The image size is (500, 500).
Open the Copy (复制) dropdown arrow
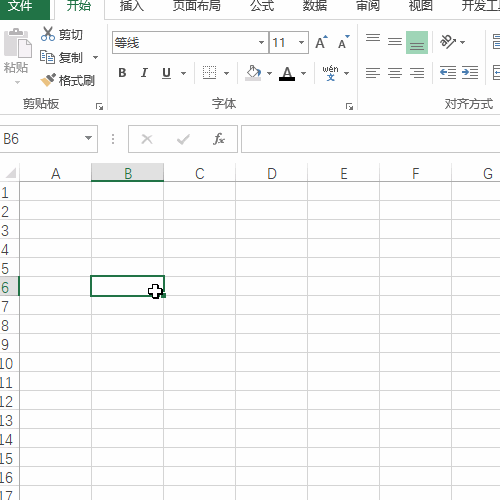coord(95,57)
